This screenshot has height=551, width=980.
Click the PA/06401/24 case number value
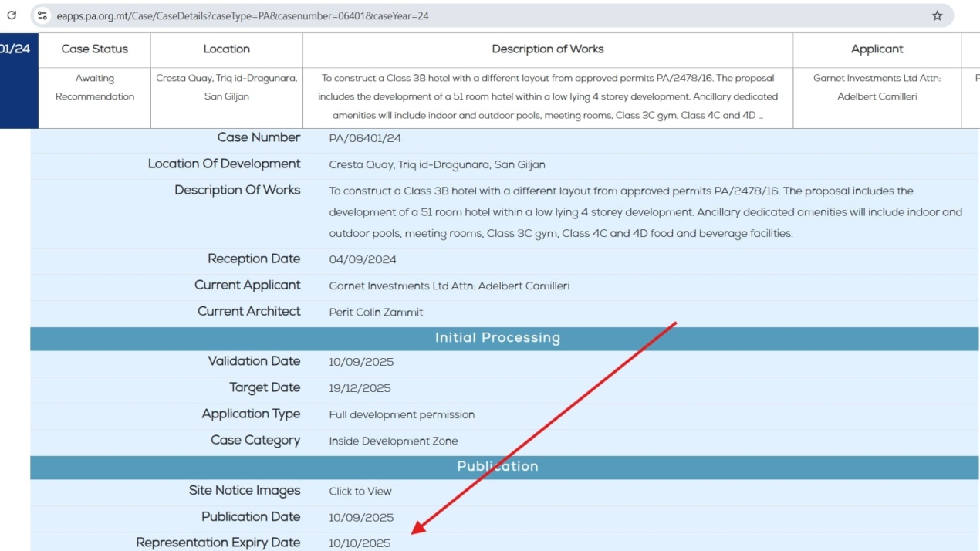364,139
